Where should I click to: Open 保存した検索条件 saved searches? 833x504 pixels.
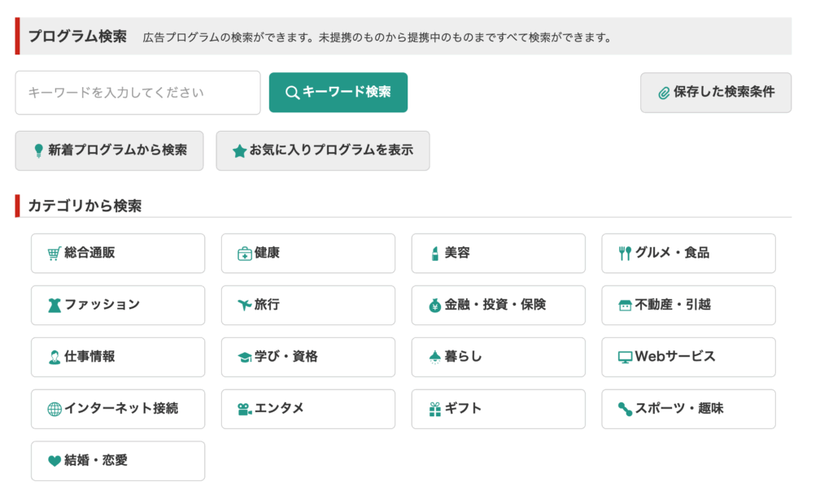[x=715, y=93]
